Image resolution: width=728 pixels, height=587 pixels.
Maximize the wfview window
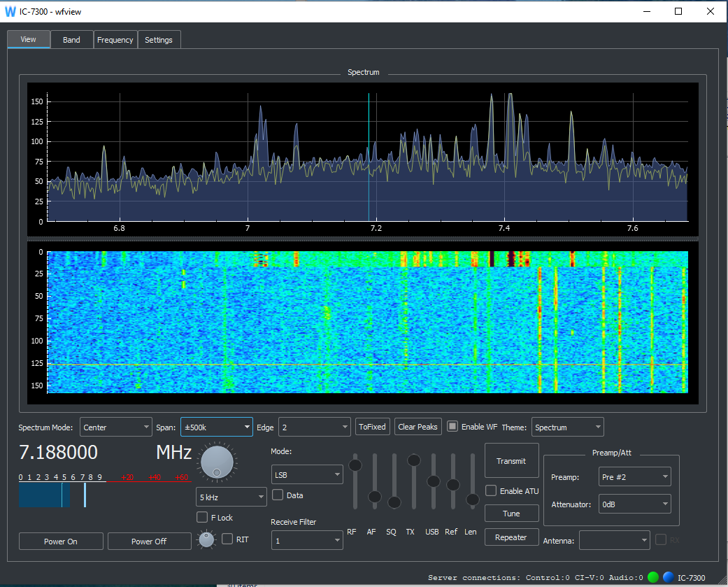click(x=678, y=11)
